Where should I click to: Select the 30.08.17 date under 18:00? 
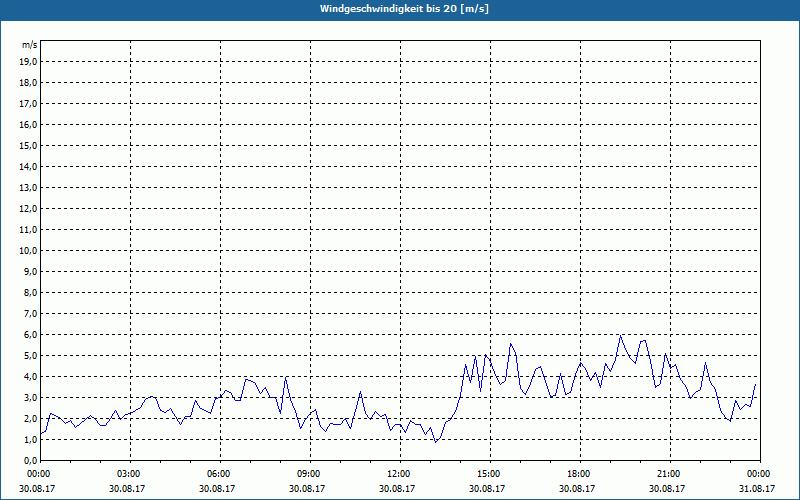click(577, 488)
